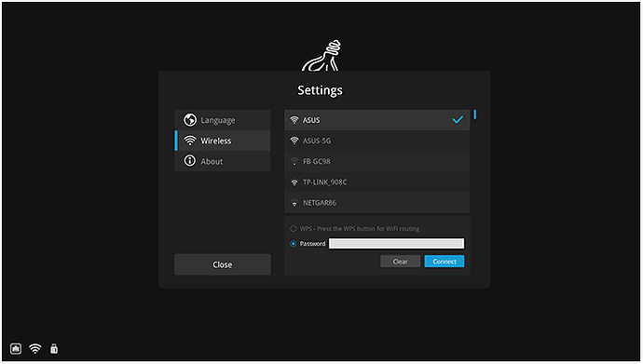Select the ASUS network
Image resolution: width=643 pixels, height=364 pixels.
click(376, 120)
